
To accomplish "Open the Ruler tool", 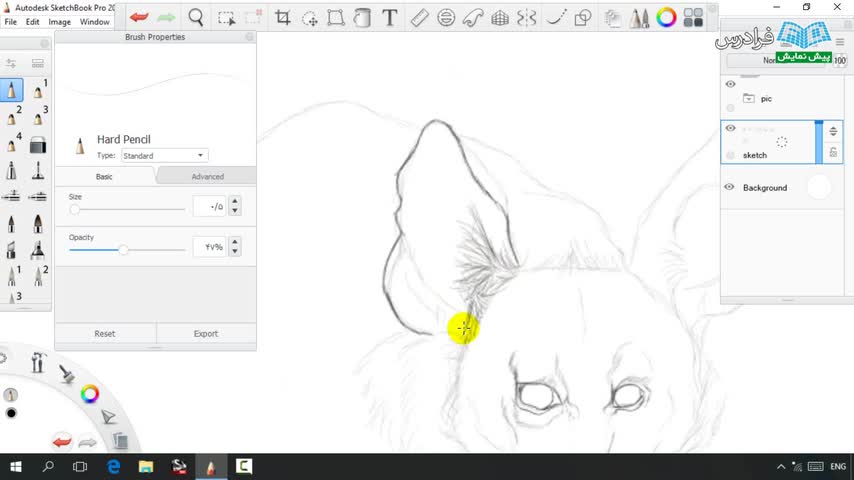I will point(419,18).
